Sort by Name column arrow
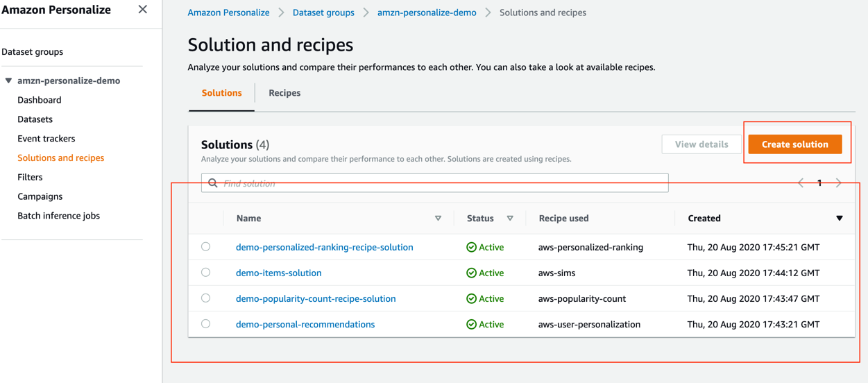 coord(438,219)
